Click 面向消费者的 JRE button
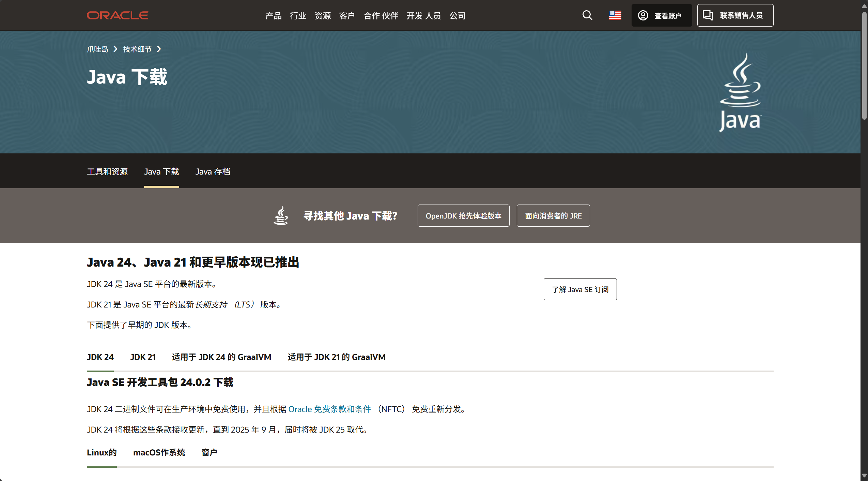 553,215
